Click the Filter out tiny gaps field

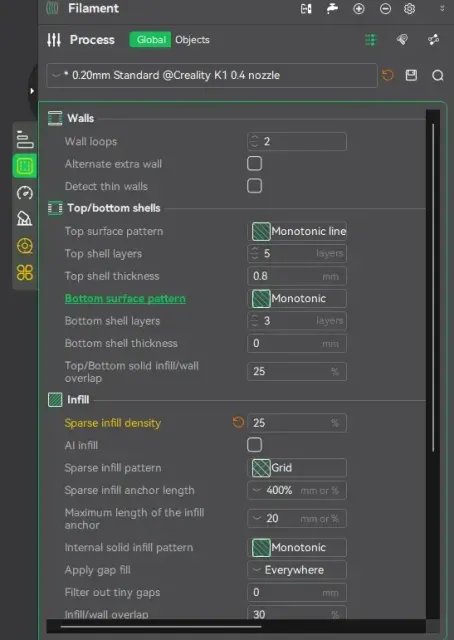click(297, 592)
